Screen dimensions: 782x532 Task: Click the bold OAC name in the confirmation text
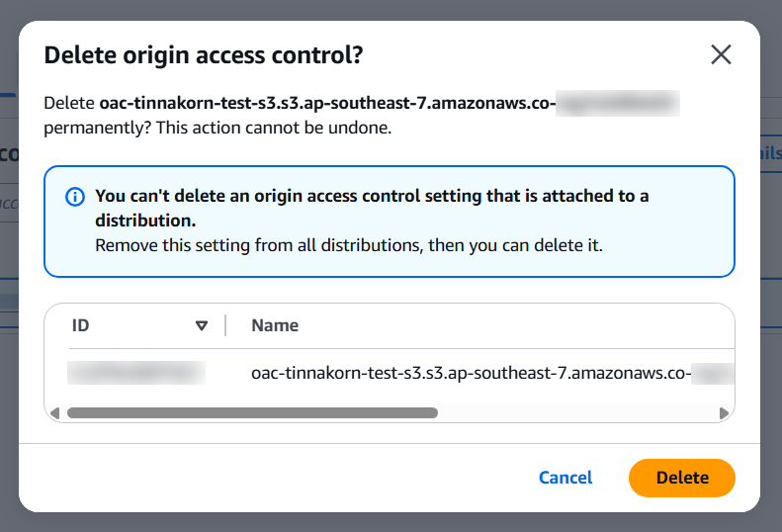[326, 103]
